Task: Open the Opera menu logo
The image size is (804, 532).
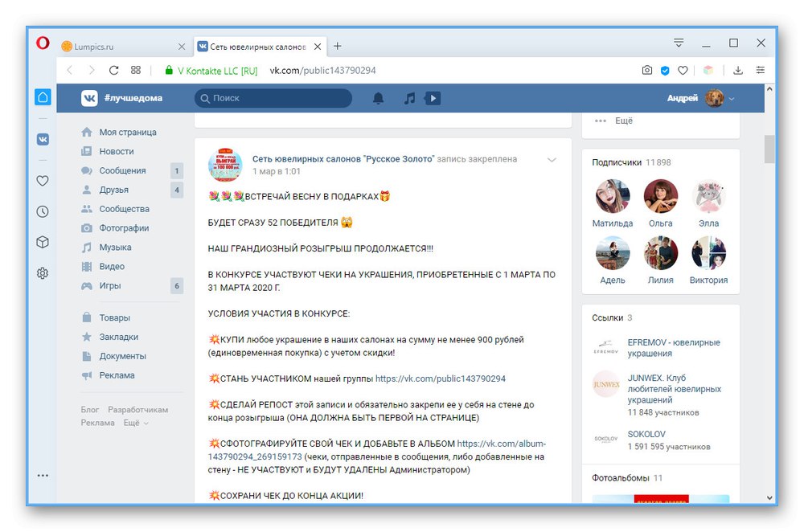Action: [43, 43]
